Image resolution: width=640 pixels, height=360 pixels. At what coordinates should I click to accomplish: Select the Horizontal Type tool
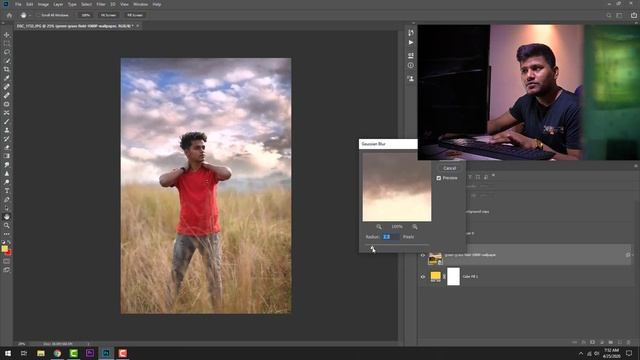click(7, 191)
